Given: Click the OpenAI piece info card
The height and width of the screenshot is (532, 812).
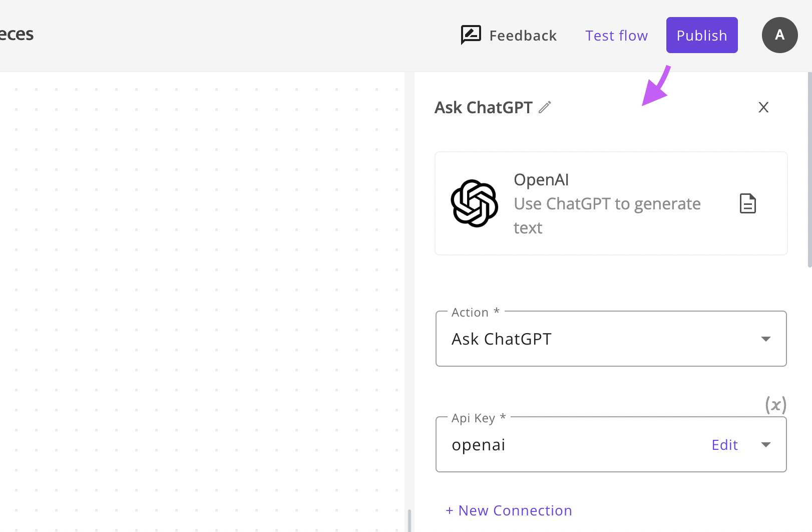Looking at the screenshot, I should coord(611,203).
